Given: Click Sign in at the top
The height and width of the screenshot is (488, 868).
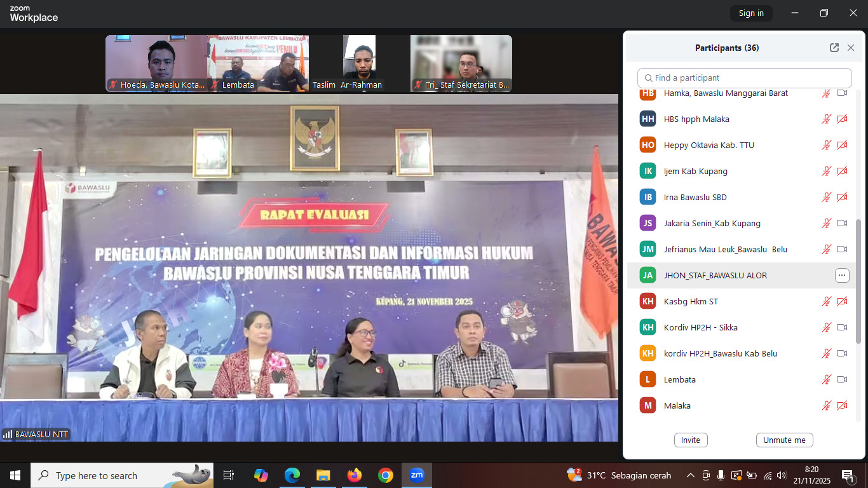Looking at the screenshot, I should point(751,13).
